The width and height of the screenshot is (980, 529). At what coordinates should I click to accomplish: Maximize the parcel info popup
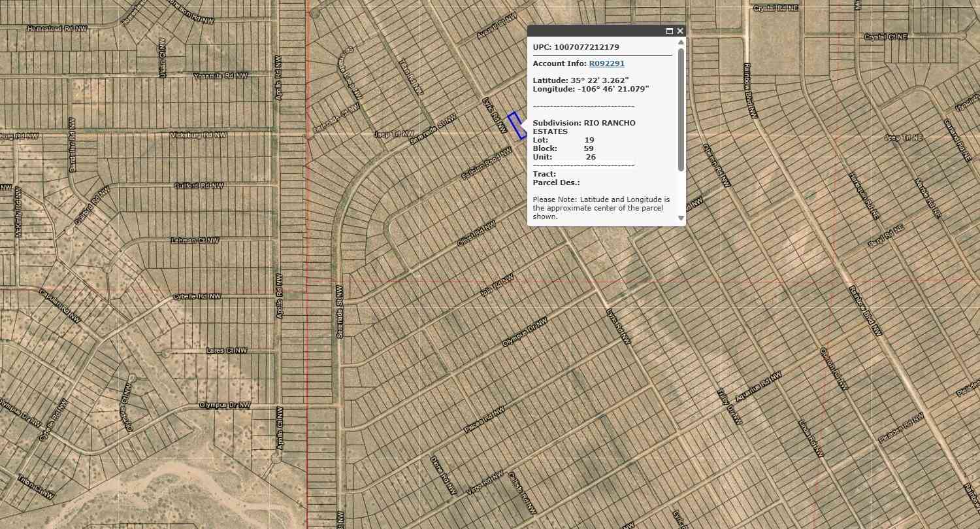[670, 31]
